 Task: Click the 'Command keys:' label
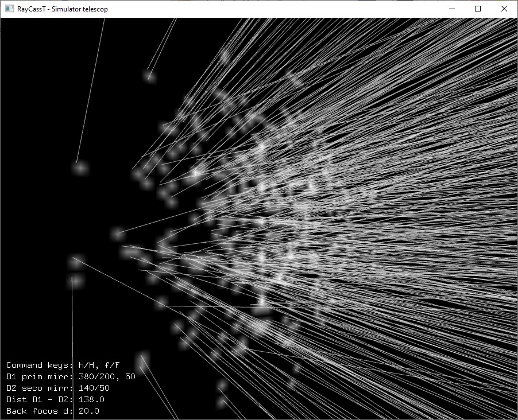pyautogui.click(x=40, y=365)
